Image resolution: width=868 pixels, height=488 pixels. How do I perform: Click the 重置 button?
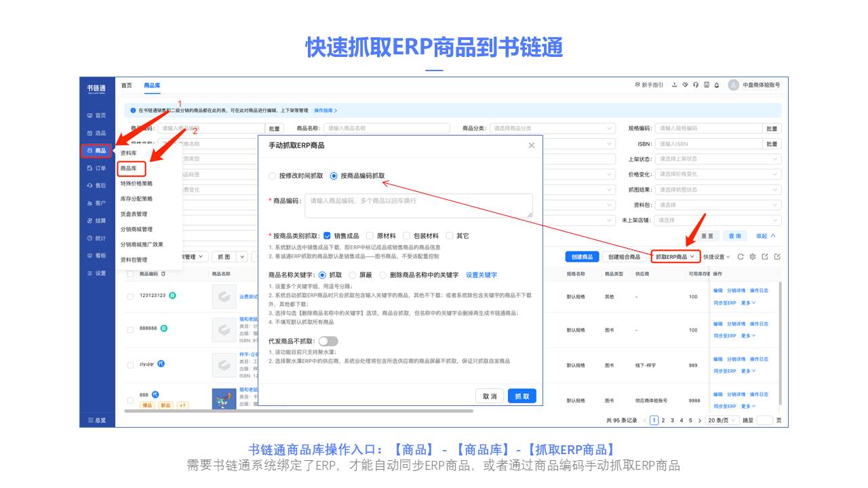tap(707, 236)
